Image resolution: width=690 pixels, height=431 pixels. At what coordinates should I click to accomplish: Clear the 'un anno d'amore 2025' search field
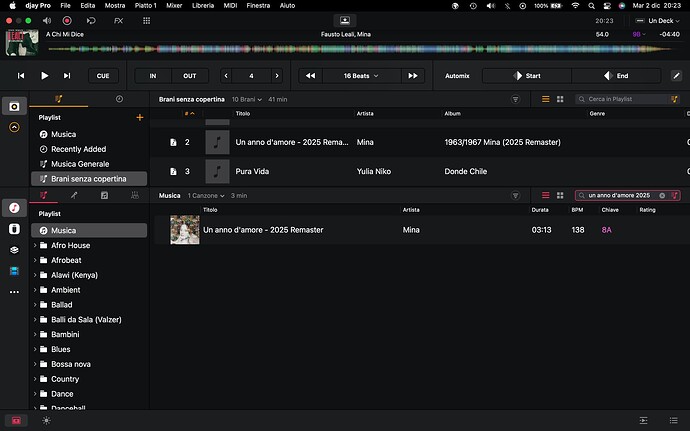[662, 195]
